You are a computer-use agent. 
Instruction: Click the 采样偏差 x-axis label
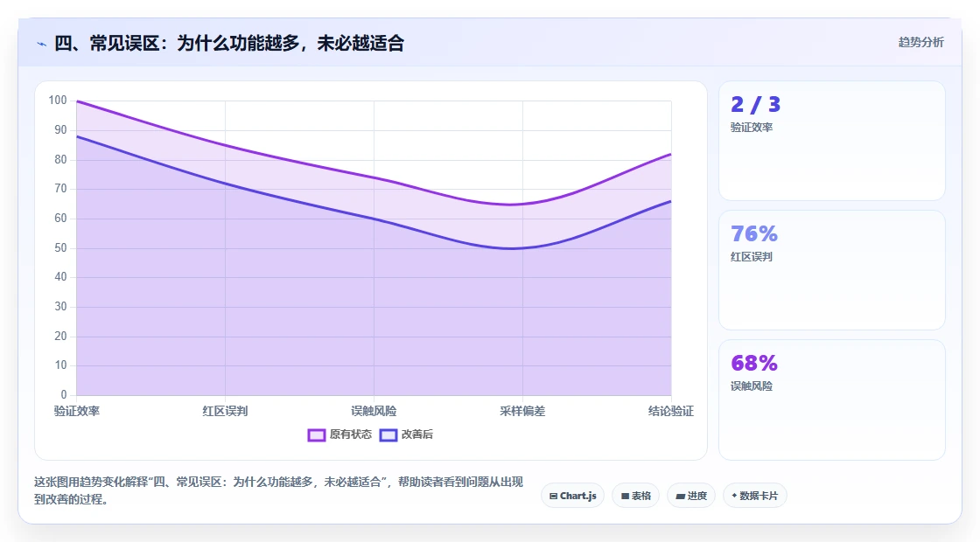tap(522, 411)
